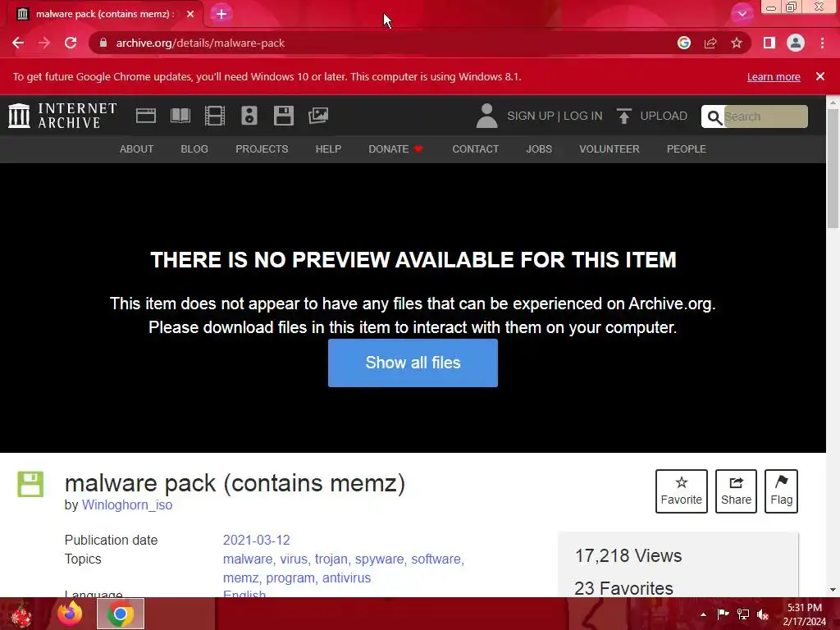840x630 pixels.
Task: Open the Start button on taskbar
Action: (21, 614)
